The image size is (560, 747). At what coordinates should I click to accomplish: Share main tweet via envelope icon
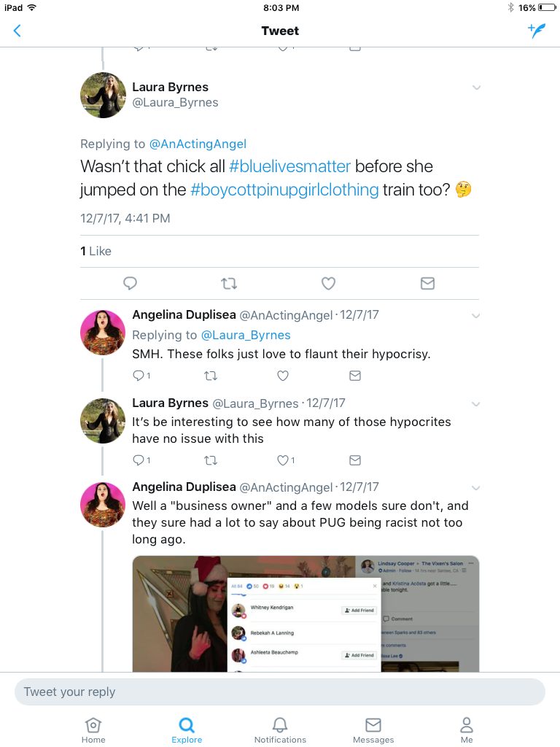pos(427,284)
